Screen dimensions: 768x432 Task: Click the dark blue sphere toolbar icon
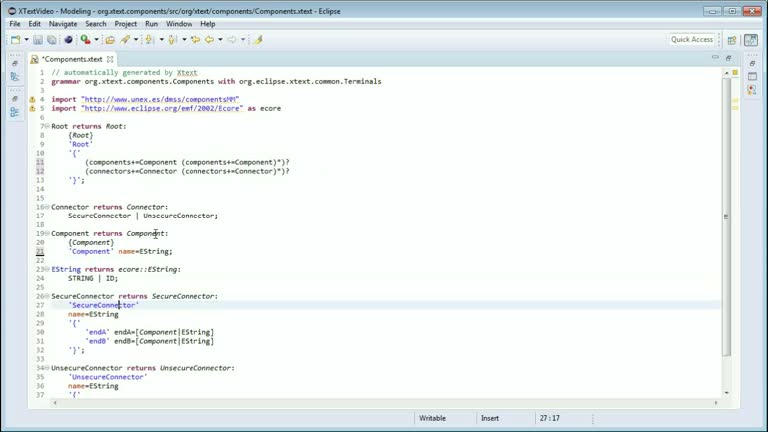click(x=68, y=40)
